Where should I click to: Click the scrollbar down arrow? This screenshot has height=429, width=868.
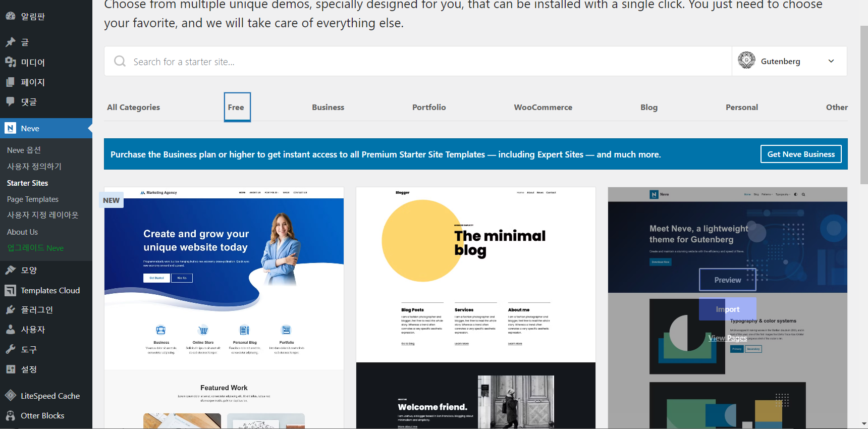tap(864, 424)
